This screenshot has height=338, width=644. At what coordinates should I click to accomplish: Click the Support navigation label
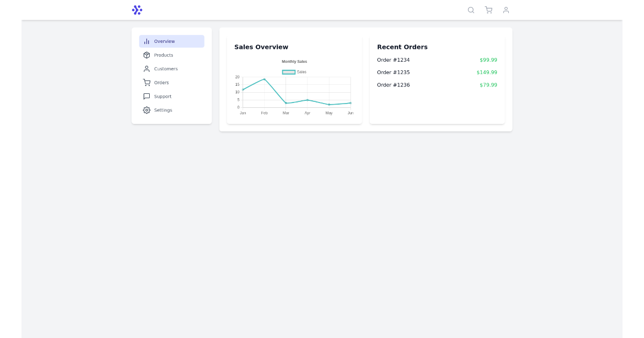(x=163, y=96)
